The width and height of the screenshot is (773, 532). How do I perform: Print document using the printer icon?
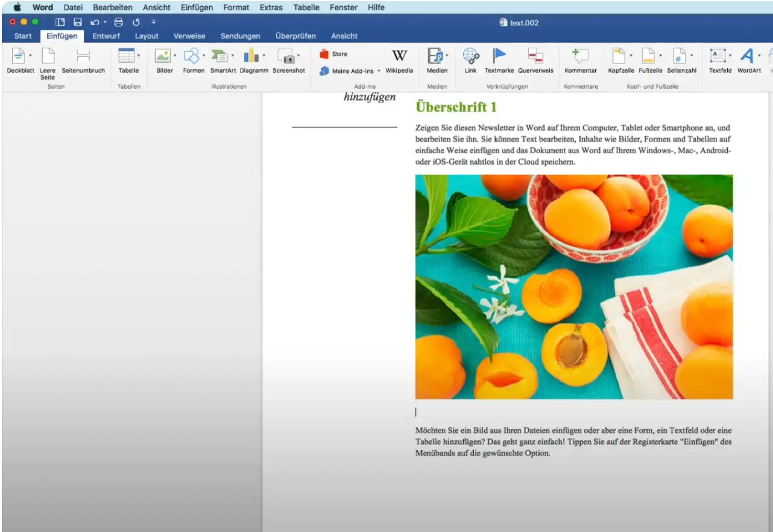[x=118, y=22]
